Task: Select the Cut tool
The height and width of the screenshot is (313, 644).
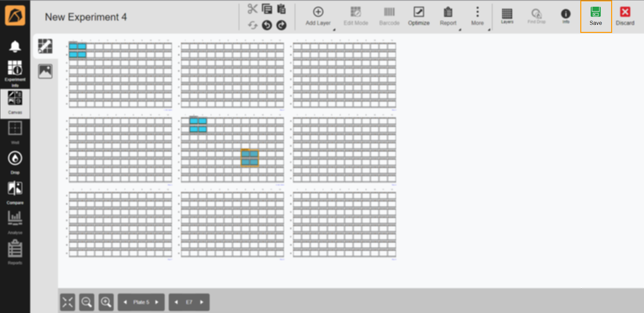Action: 253,9
